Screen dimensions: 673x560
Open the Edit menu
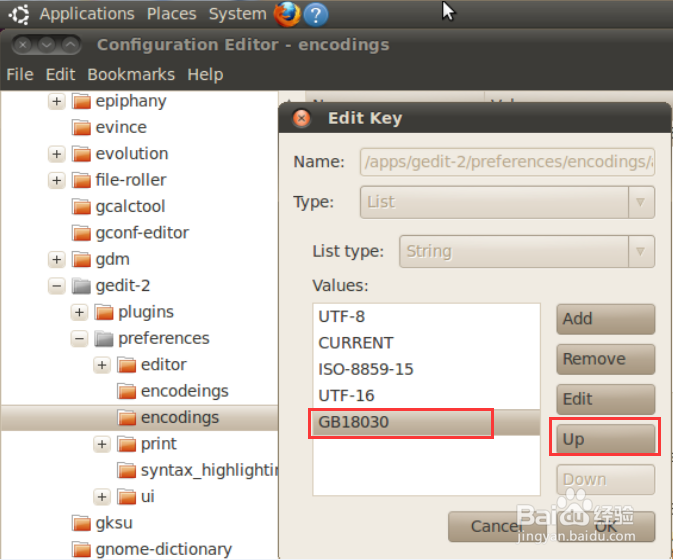pyautogui.click(x=61, y=75)
